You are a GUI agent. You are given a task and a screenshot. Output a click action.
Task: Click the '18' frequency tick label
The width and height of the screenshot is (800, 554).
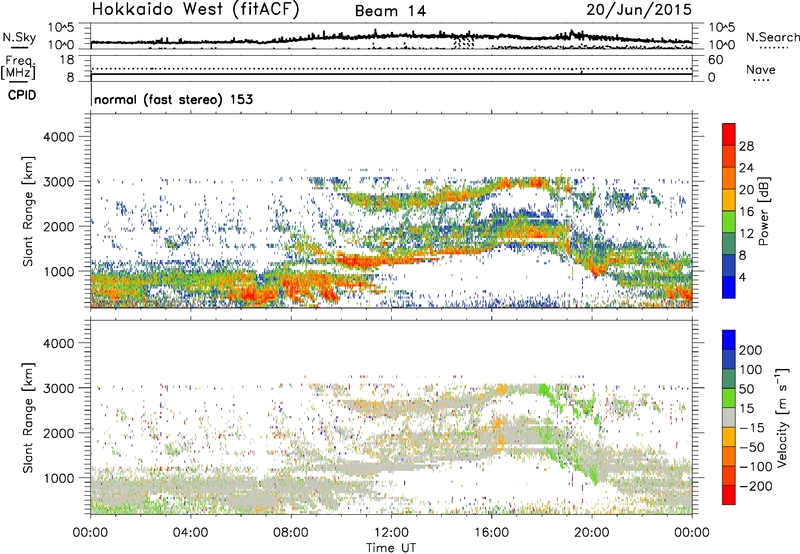[66, 60]
